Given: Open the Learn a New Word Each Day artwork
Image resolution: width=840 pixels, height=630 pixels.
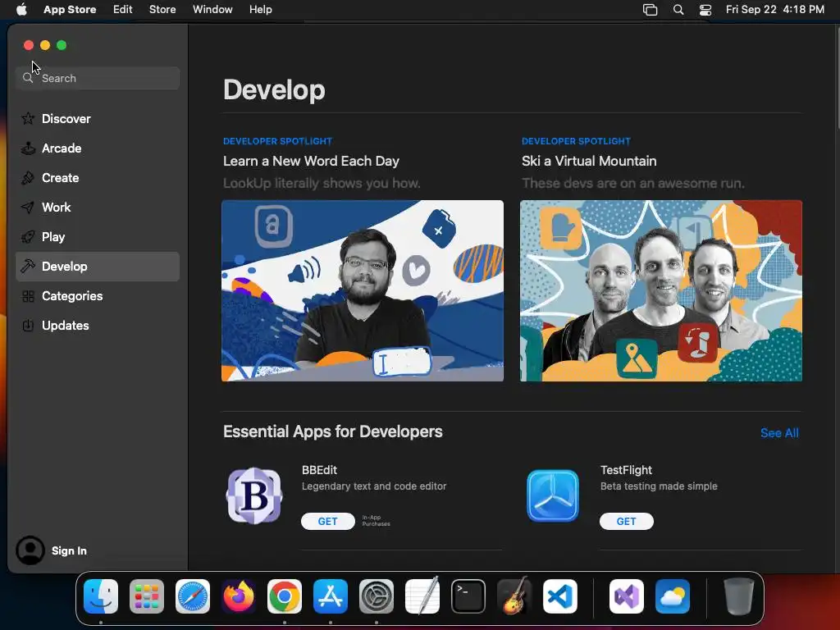Looking at the screenshot, I should tap(362, 291).
